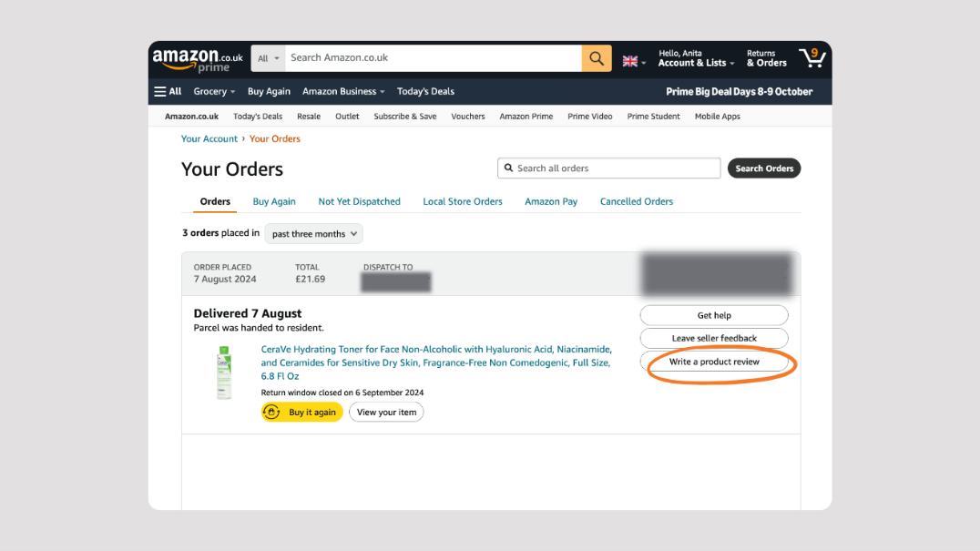Click the Search all orders field
Image resolution: width=980 pixels, height=551 pixels.
608,168
